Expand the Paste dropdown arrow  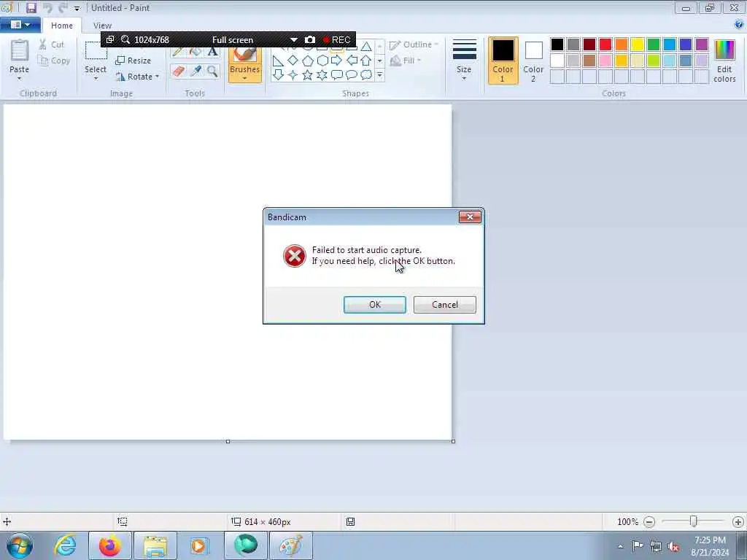[x=20, y=79]
